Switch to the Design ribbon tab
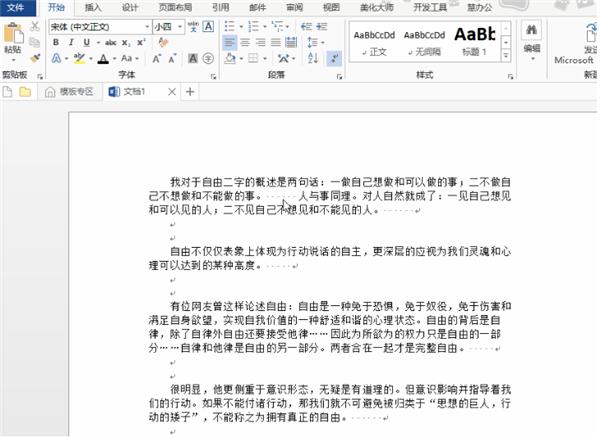This screenshot has width=600, height=438. (x=130, y=7)
